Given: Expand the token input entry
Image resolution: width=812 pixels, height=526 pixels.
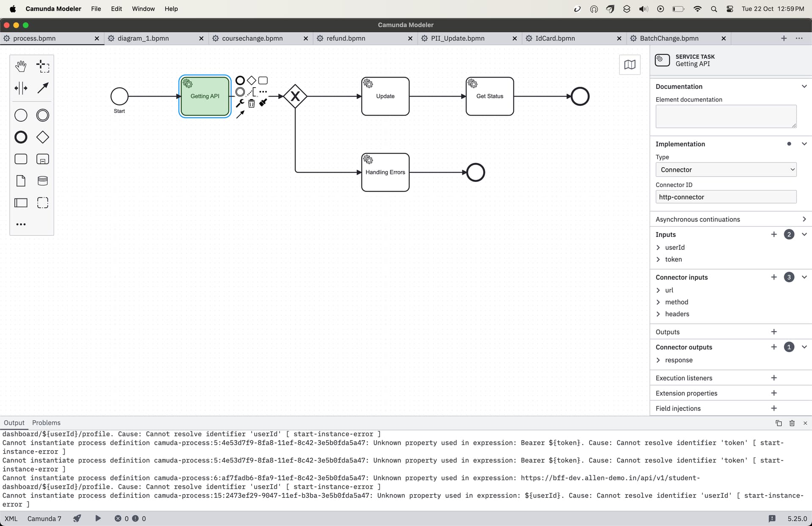Looking at the screenshot, I should pyautogui.click(x=658, y=259).
